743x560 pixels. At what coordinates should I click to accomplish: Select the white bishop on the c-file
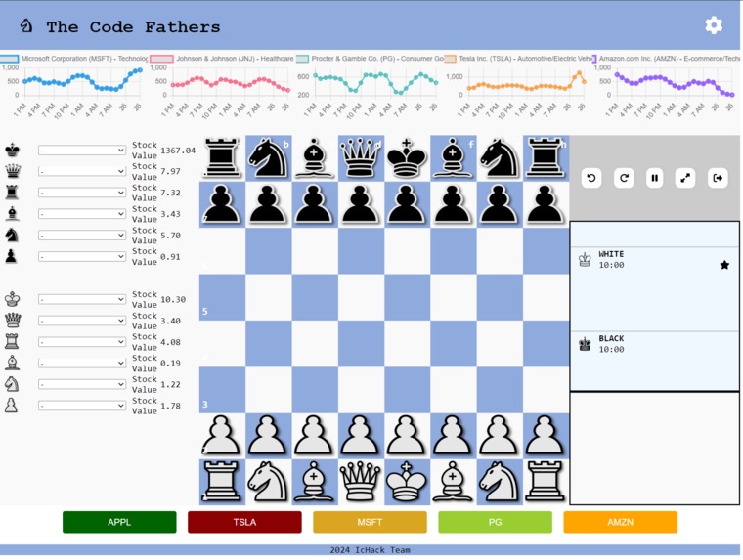coord(314,482)
